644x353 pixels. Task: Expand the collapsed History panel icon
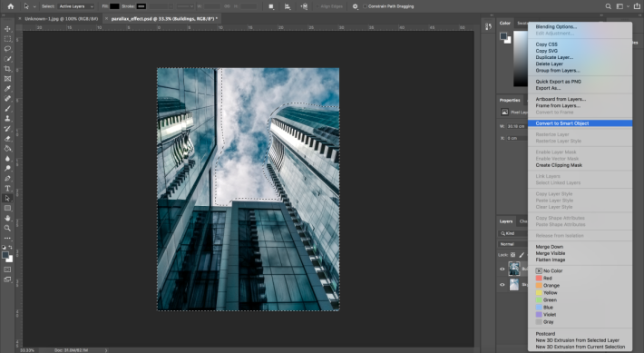[488, 26]
